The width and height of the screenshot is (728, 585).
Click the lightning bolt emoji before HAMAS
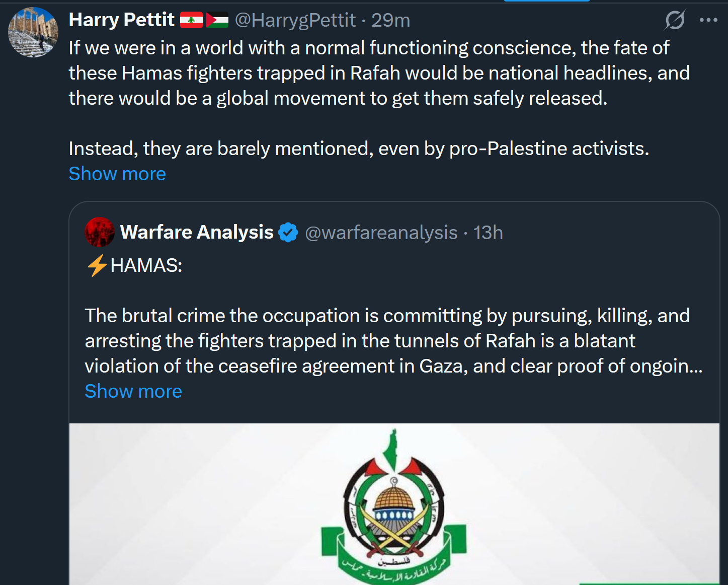pos(97,265)
